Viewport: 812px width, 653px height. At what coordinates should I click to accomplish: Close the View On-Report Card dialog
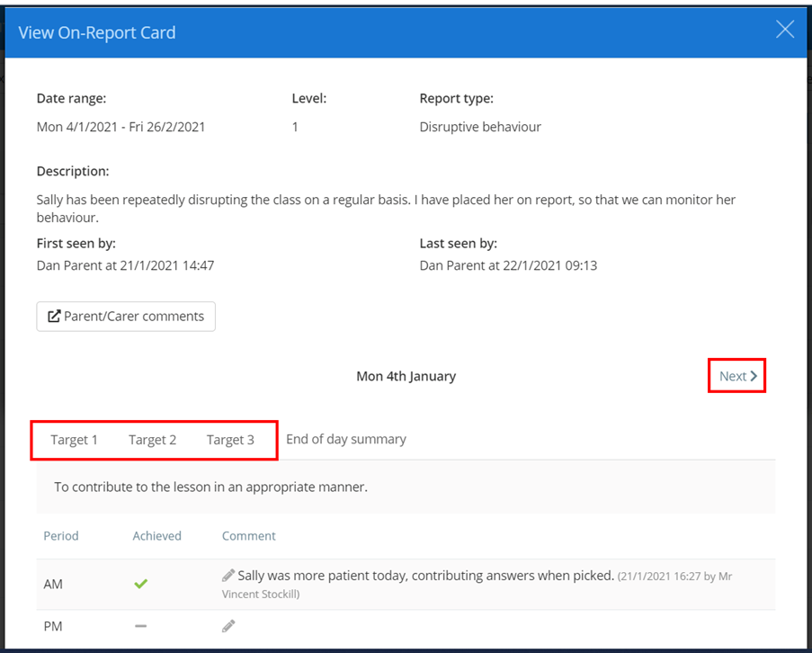[785, 30]
